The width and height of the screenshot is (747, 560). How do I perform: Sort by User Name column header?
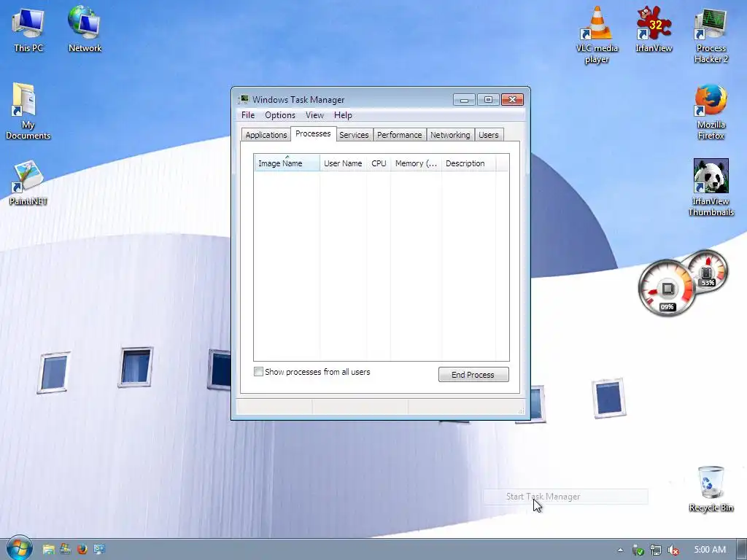click(343, 163)
